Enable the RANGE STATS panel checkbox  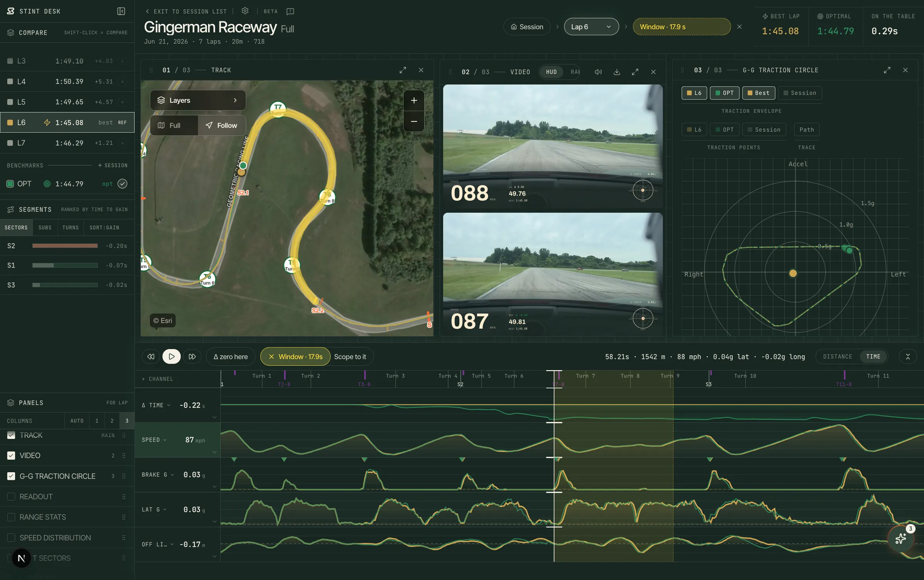pyautogui.click(x=11, y=517)
